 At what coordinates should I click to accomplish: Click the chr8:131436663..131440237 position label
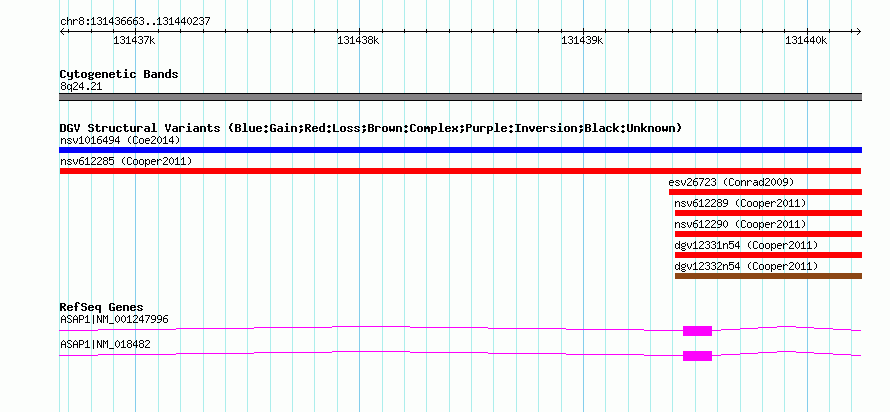pos(136,22)
